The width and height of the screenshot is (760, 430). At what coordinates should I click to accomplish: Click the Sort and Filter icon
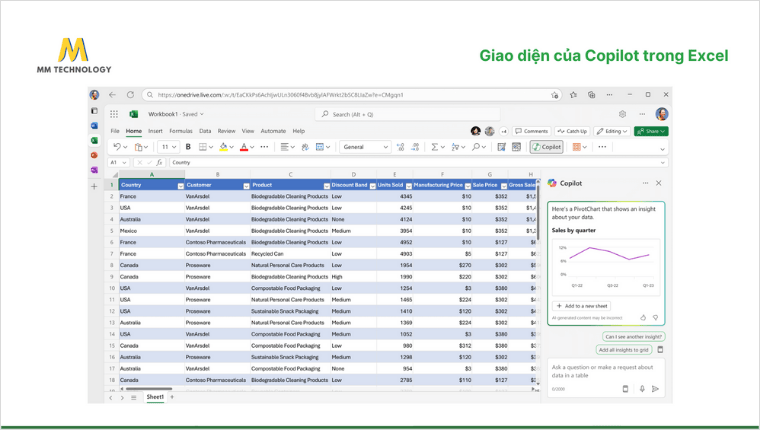point(455,147)
